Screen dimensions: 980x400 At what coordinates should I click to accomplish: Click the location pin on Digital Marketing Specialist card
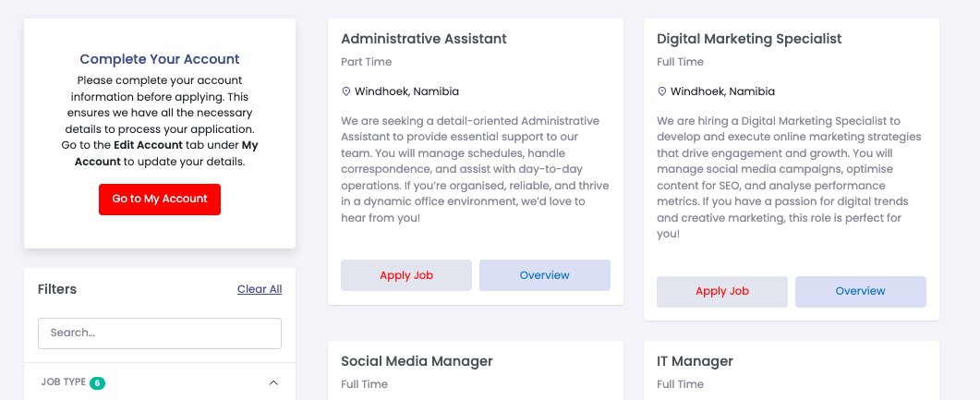pyautogui.click(x=662, y=91)
